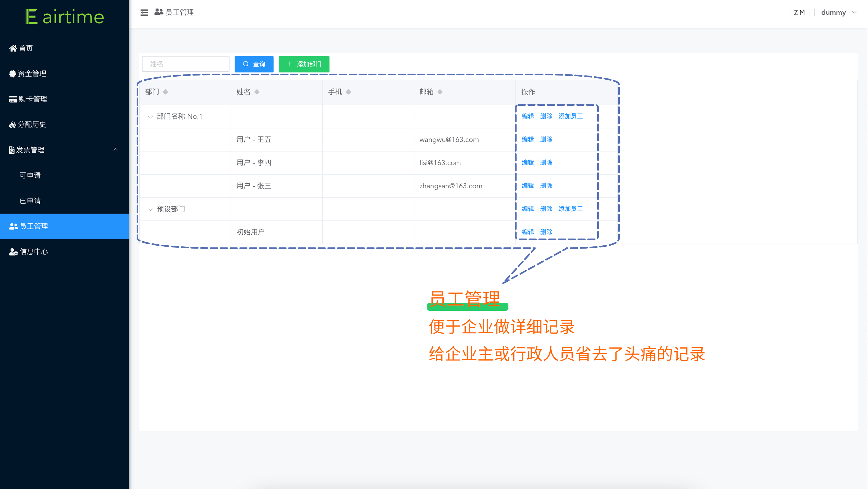Click the user-gear icon beside 信息中心

pyautogui.click(x=14, y=252)
